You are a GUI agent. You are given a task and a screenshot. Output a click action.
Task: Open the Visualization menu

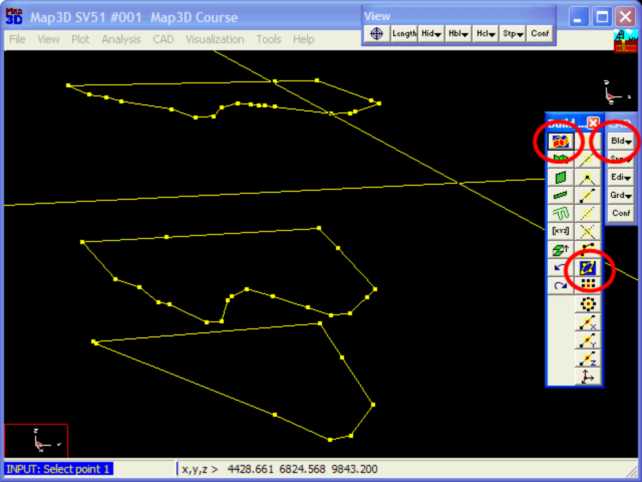(x=214, y=39)
